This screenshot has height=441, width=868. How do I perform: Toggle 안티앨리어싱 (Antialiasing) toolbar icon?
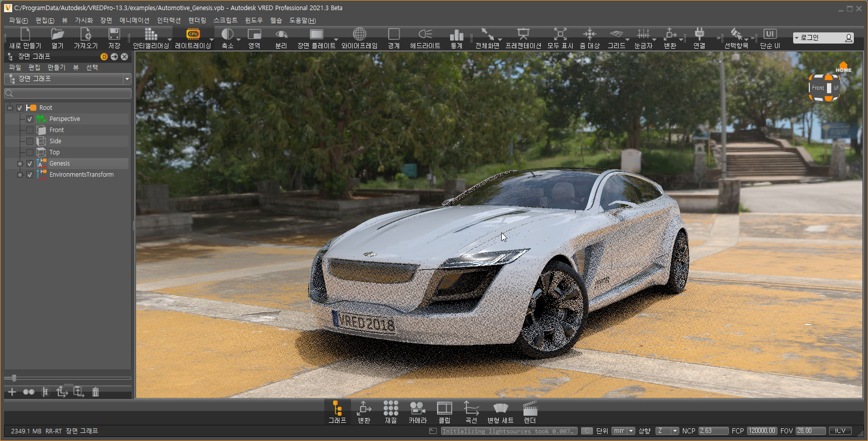pyautogui.click(x=151, y=34)
